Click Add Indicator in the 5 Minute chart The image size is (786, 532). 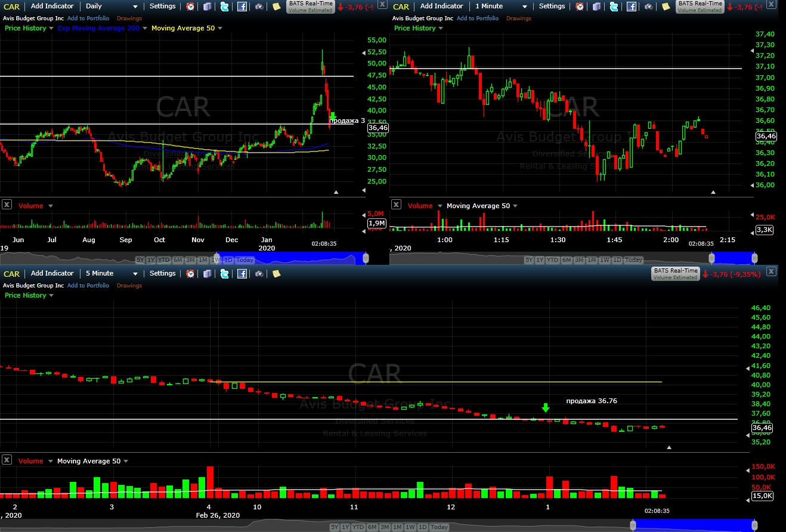52,273
